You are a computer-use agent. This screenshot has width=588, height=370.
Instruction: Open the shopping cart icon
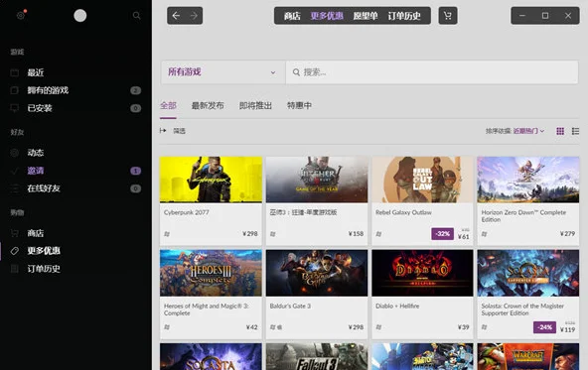click(448, 16)
